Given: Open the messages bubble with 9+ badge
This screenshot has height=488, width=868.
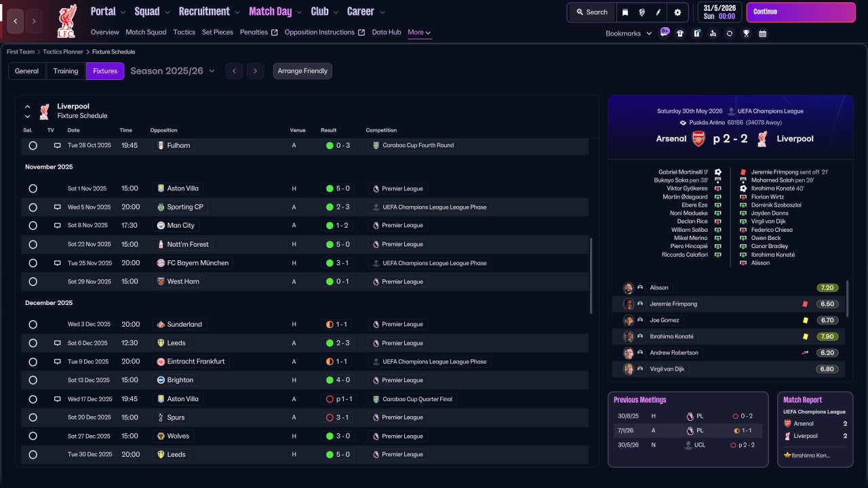Looking at the screenshot, I should pos(664,33).
